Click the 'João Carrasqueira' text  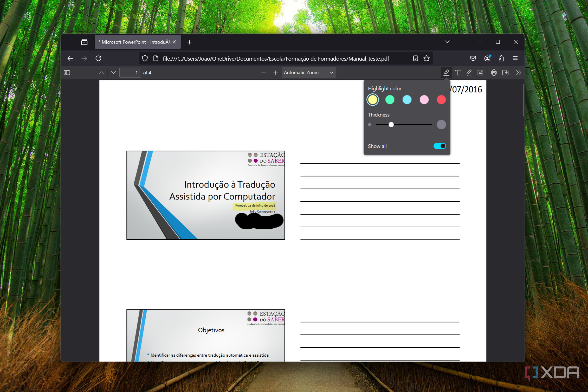262,211
